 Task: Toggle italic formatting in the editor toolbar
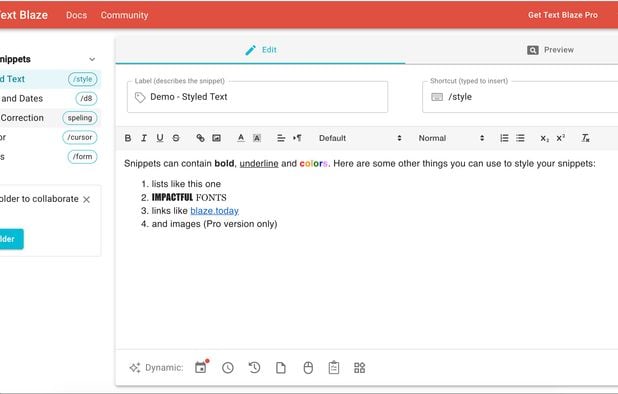(x=144, y=138)
